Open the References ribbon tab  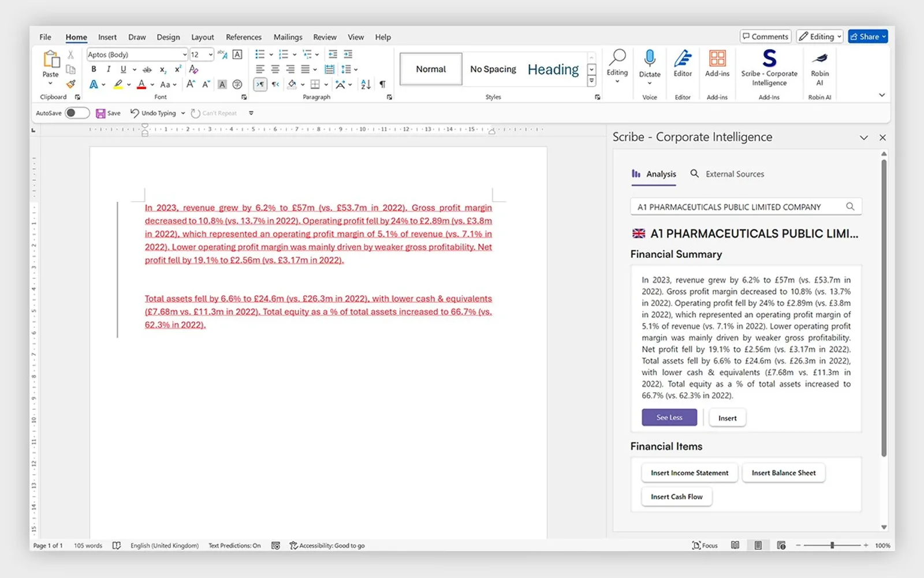[x=244, y=37]
